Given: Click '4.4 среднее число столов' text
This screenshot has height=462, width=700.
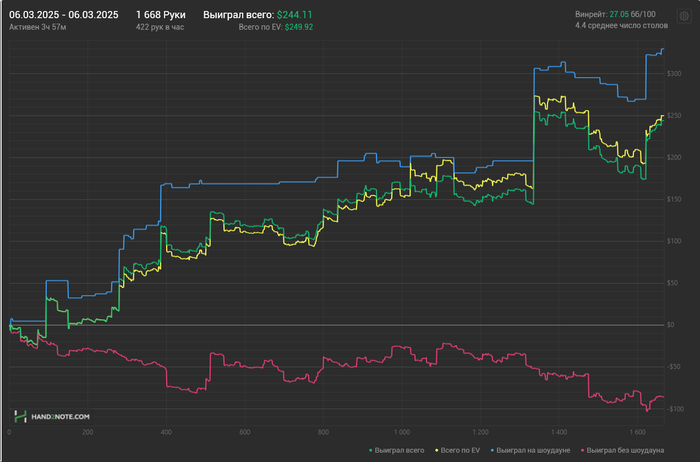Looking at the screenshot, I should [621, 25].
